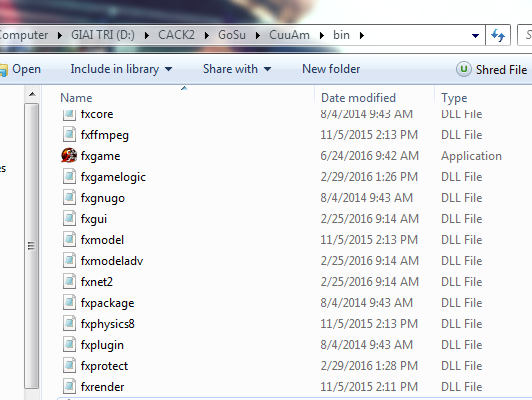Sort files by Date modified column
The image size is (532, 400).
click(x=358, y=98)
